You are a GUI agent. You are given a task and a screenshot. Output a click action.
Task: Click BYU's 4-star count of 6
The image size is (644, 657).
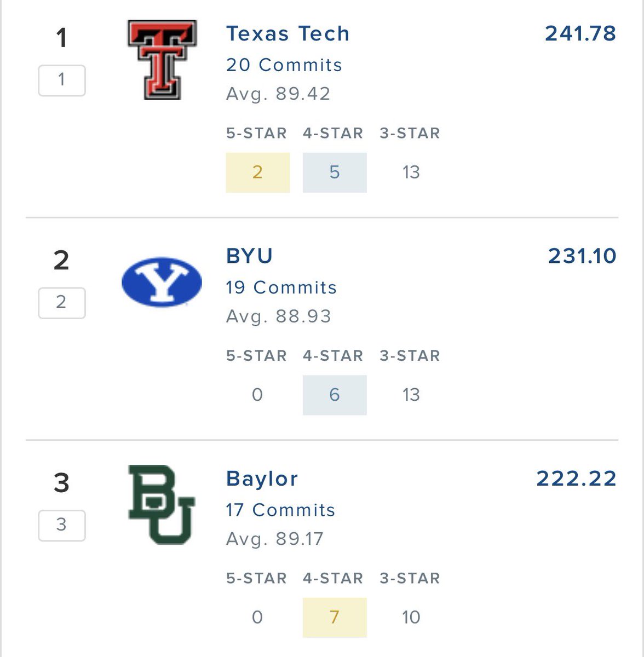click(x=335, y=395)
